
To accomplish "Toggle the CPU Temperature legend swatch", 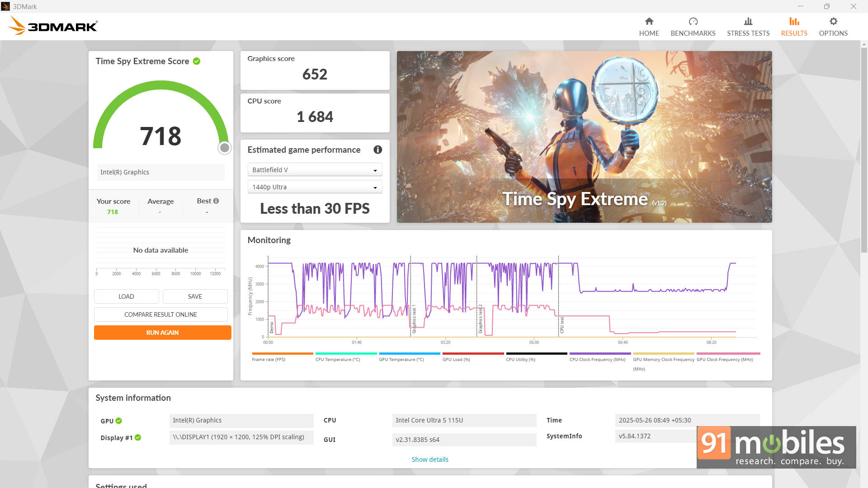I will click(346, 353).
